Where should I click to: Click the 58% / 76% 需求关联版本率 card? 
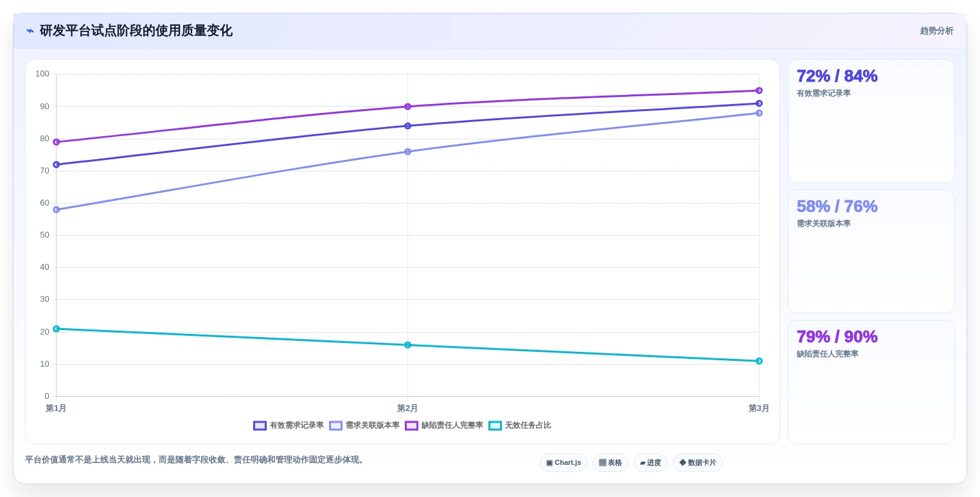pos(871,252)
